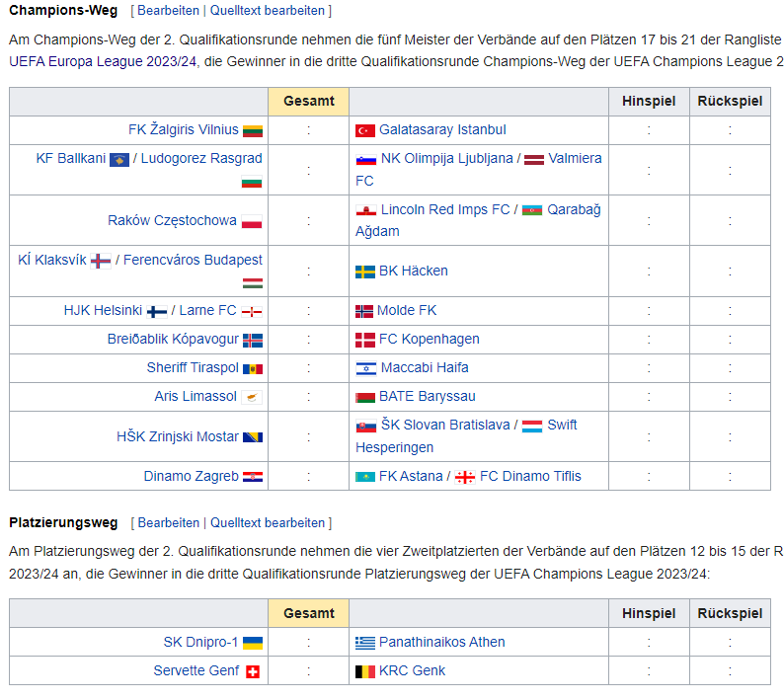Click the Slovenian flag by NK Olimpija Ljubljana
The height and width of the screenshot is (700, 784).
tap(365, 160)
